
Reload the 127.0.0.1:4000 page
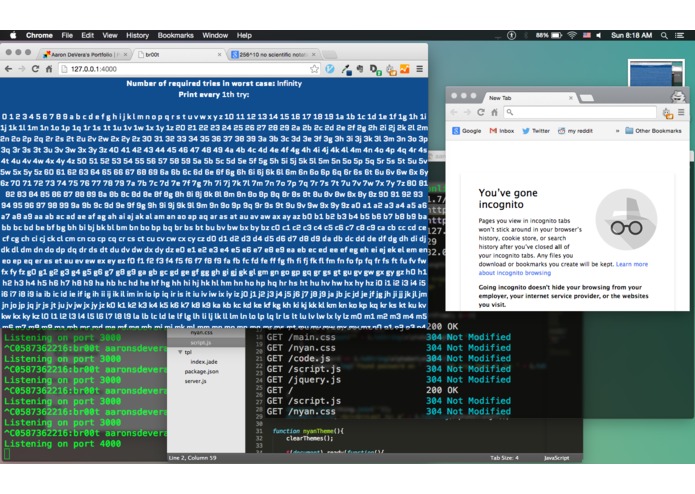pos(35,69)
